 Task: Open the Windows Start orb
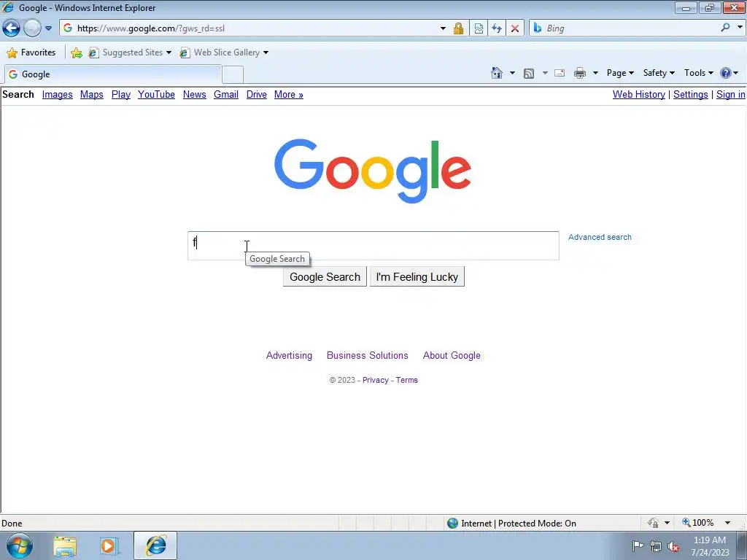[x=20, y=545]
